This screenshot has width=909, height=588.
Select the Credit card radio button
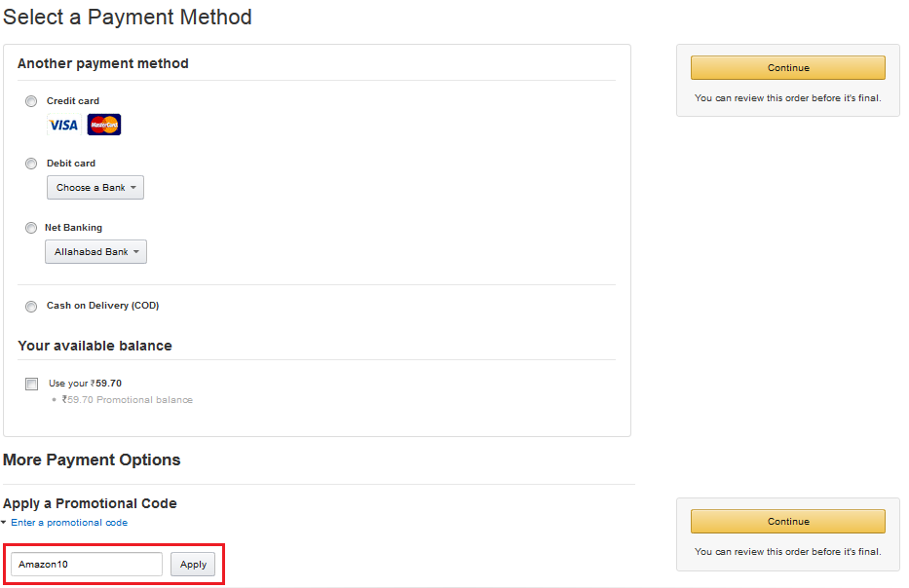(x=31, y=101)
